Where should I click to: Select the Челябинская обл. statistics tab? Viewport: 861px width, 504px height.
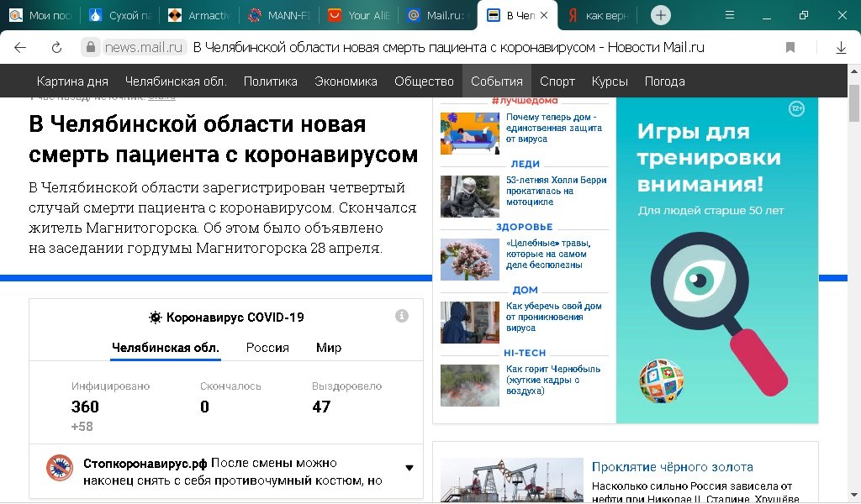click(166, 348)
